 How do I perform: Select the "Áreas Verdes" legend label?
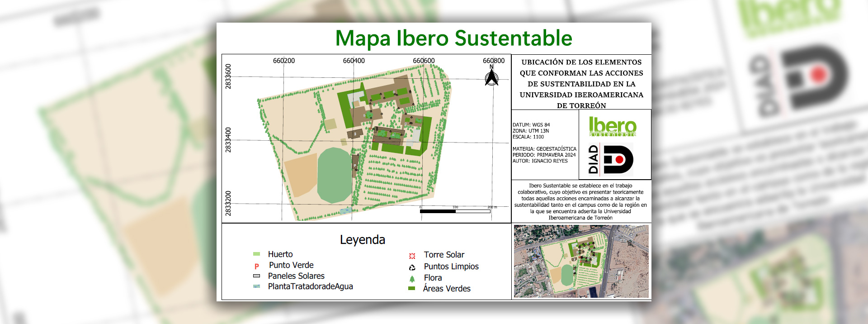click(447, 288)
